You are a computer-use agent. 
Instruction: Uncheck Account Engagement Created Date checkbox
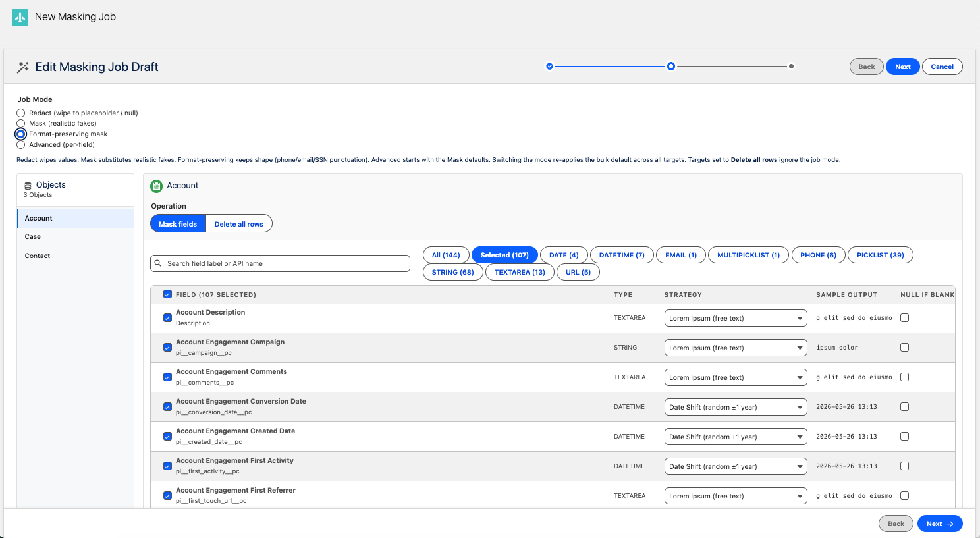tap(167, 437)
